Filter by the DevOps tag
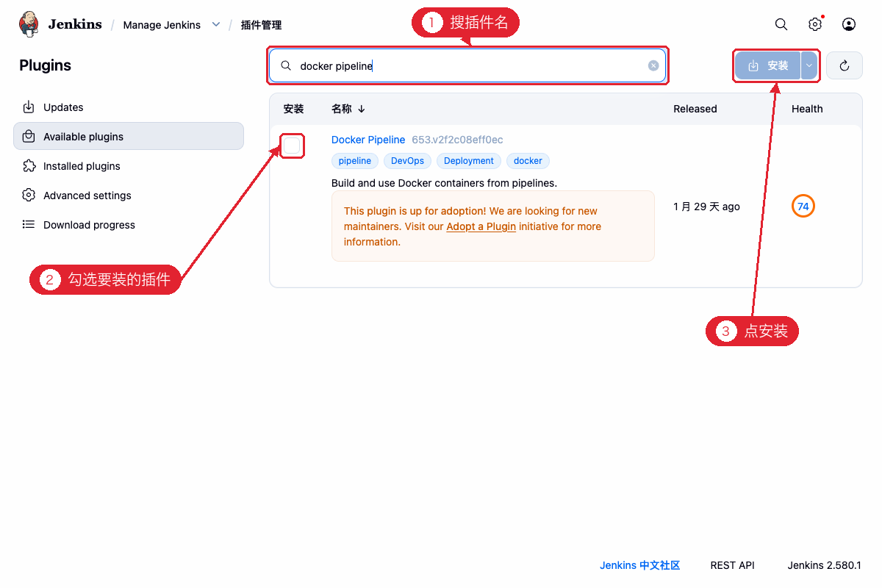Screen dimensions: 882x588 (x=408, y=161)
